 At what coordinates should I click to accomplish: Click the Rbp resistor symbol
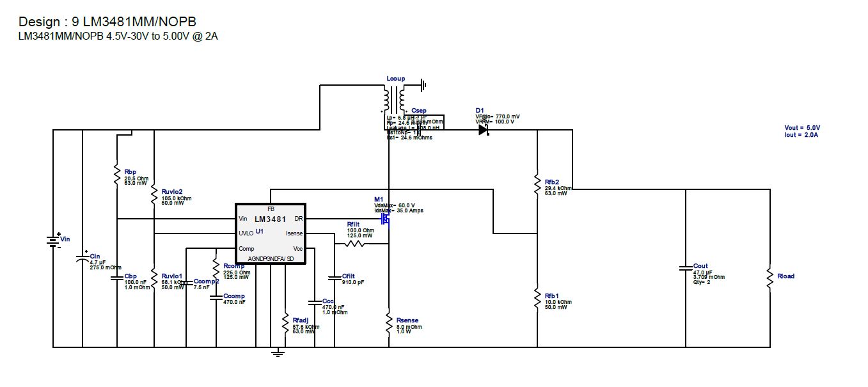point(116,175)
